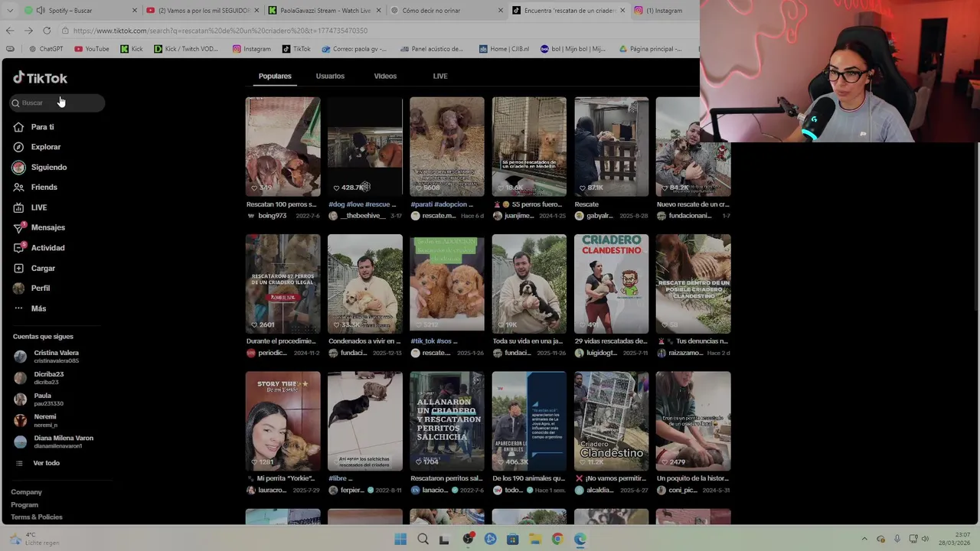
Task: Focus the Buscar search field
Action: coord(57,103)
